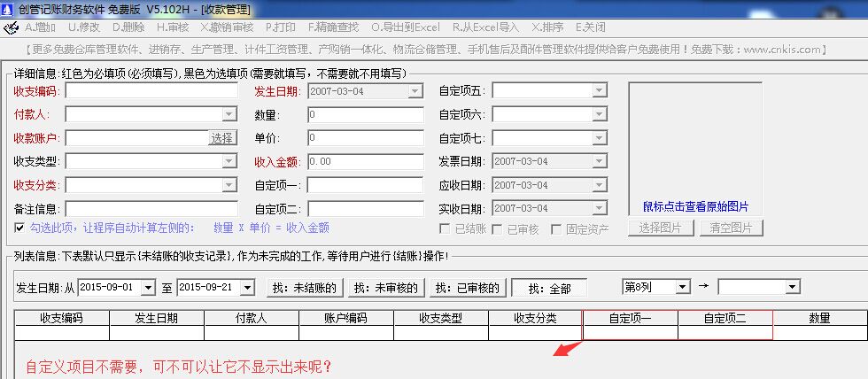The width and height of the screenshot is (868, 379).
Task: Expand the 付款人 dropdown
Action: pos(229,114)
